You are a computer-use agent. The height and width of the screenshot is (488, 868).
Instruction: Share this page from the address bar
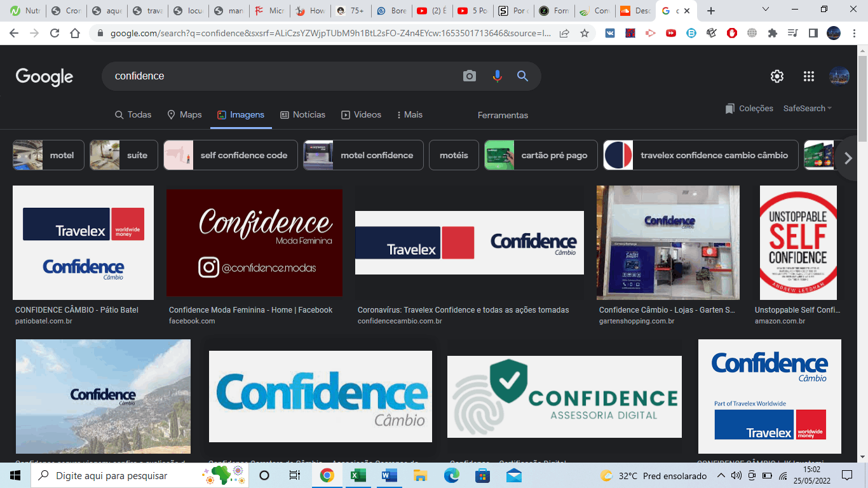564,33
